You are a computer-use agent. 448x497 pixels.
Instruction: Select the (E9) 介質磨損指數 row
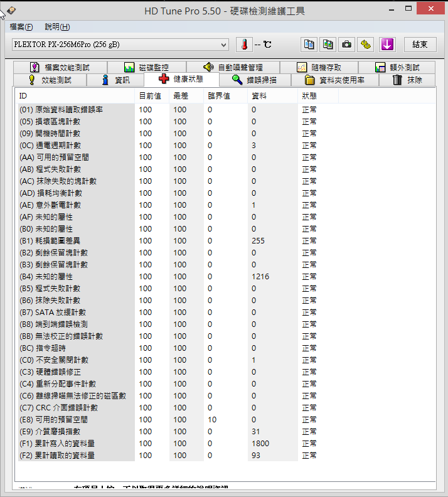click(75, 431)
